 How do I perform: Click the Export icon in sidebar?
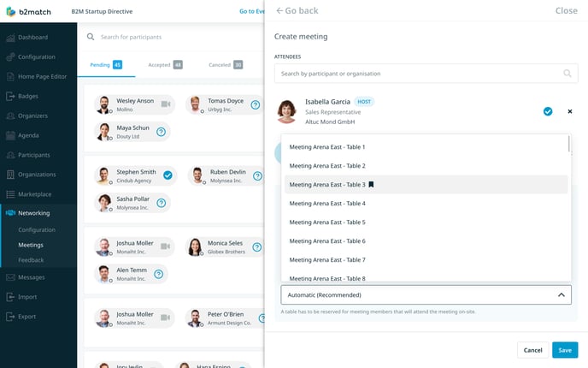point(10,317)
